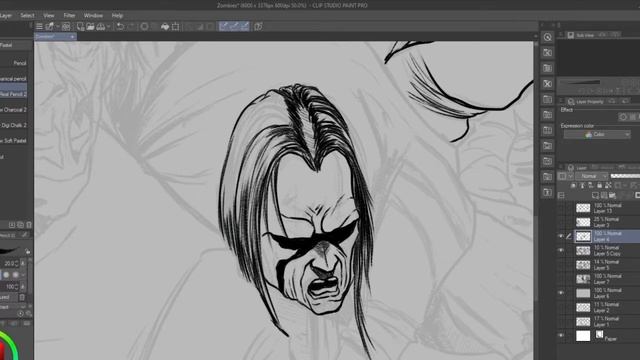Click the new raster layer icon
Image resolution: width=640 pixels, height=360 pixels.
[x=595, y=196]
